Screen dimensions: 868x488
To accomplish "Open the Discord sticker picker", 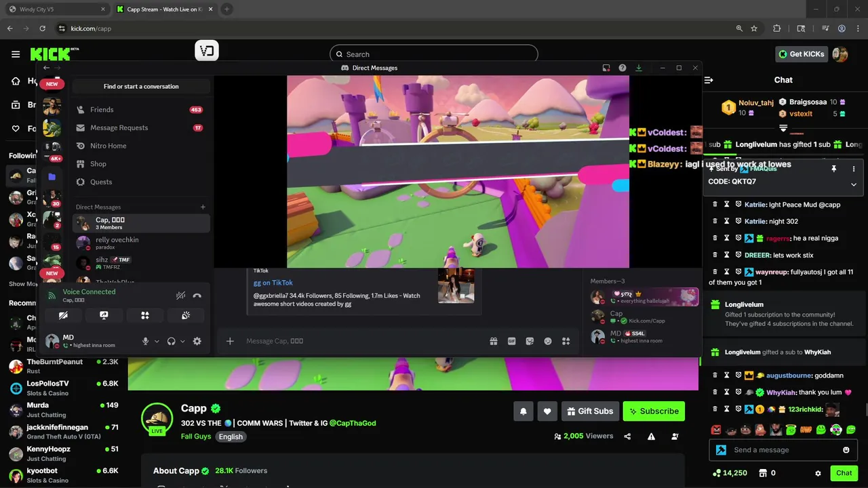I will coord(530,341).
